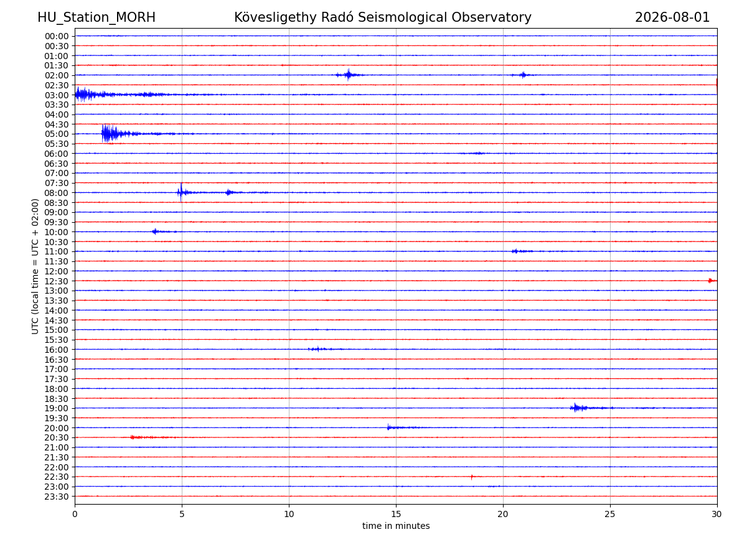Screen dimensions: 747x560
Task: Click the 10:00 time row label
Action: tap(57, 232)
